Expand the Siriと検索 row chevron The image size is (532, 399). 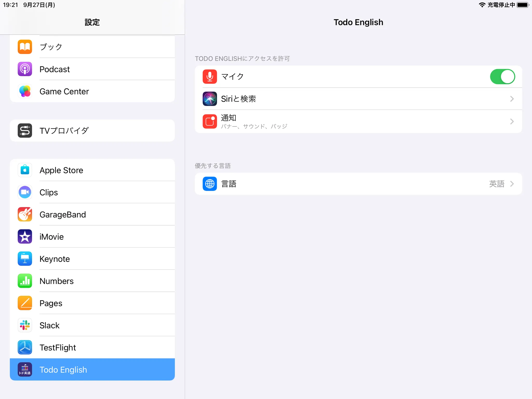coord(512,99)
